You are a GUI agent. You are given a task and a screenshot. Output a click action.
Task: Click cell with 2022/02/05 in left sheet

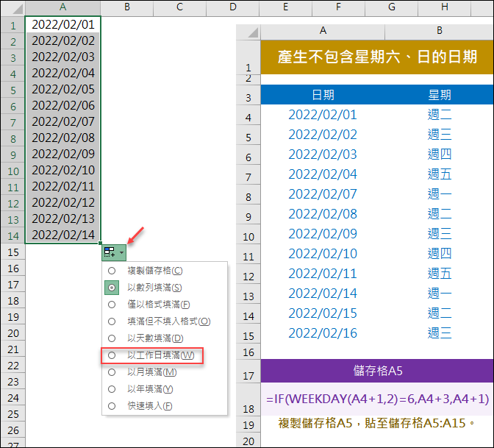pos(62,89)
